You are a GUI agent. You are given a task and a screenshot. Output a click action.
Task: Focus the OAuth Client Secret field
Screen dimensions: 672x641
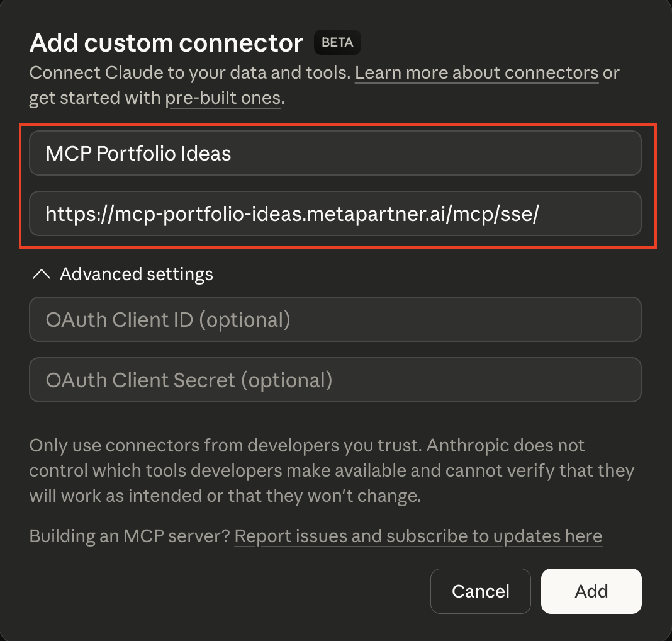coord(335,380)
